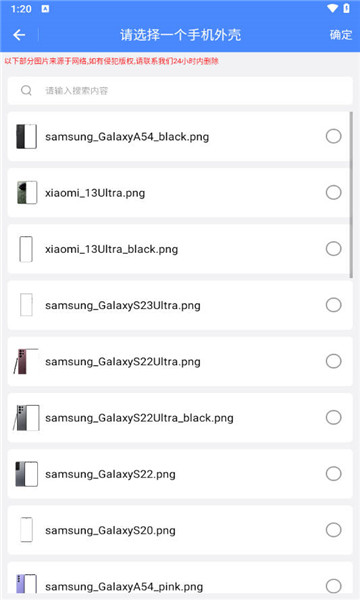The width and height of the screenshot is (360, 600).
Task: Pick the samsung_GalaxyS20.png radio button
Action: click(x=334, y=530)
